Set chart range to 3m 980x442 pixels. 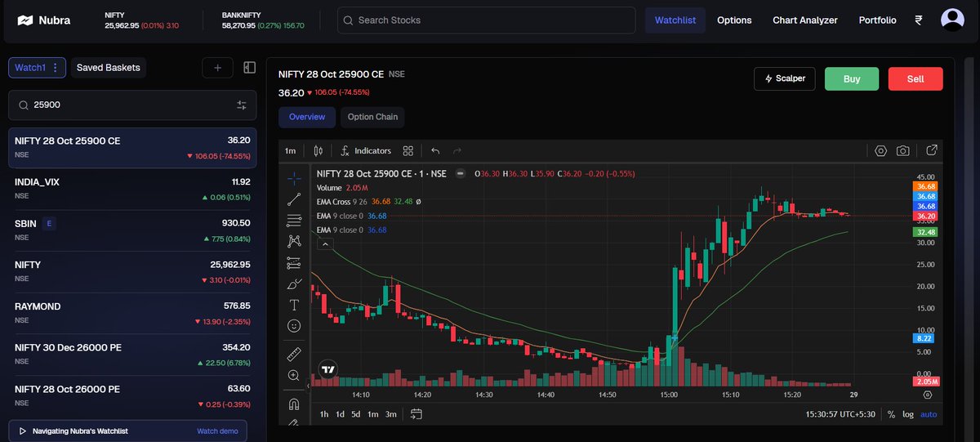coord(391,414)
